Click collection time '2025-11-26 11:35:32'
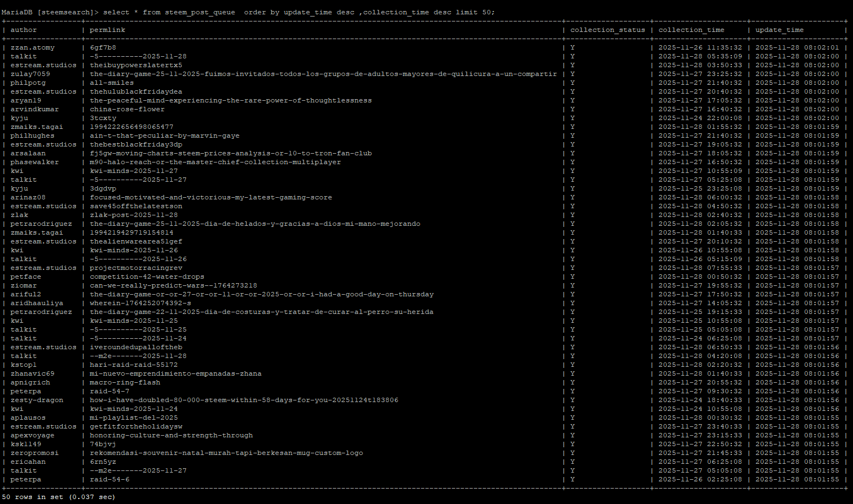Image resolution: width=853 pixels, height=504 pixels. pyautogui.click(x=700, y=47)
